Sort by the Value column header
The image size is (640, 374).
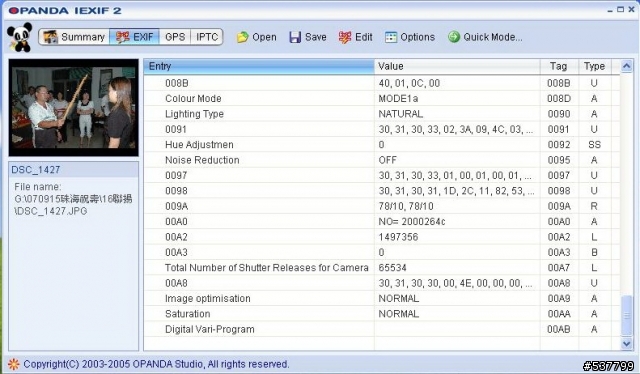[457, 67]
